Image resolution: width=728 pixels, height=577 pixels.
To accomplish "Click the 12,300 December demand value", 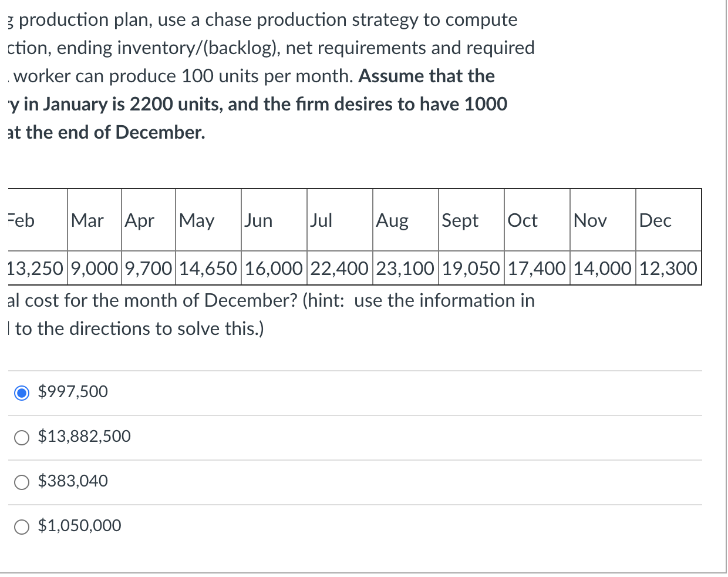I will coord(668,269).
